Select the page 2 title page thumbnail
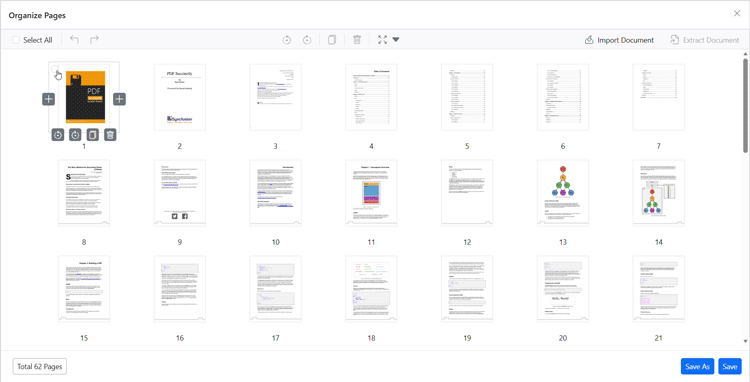Viewport: 750px width, 382px height. (x=179, y=97)
